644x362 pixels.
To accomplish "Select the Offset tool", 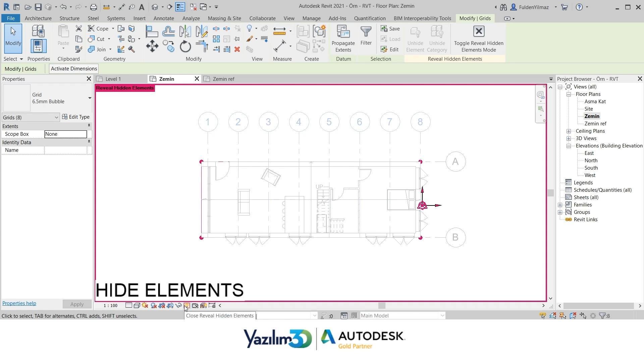I will 168,32.
